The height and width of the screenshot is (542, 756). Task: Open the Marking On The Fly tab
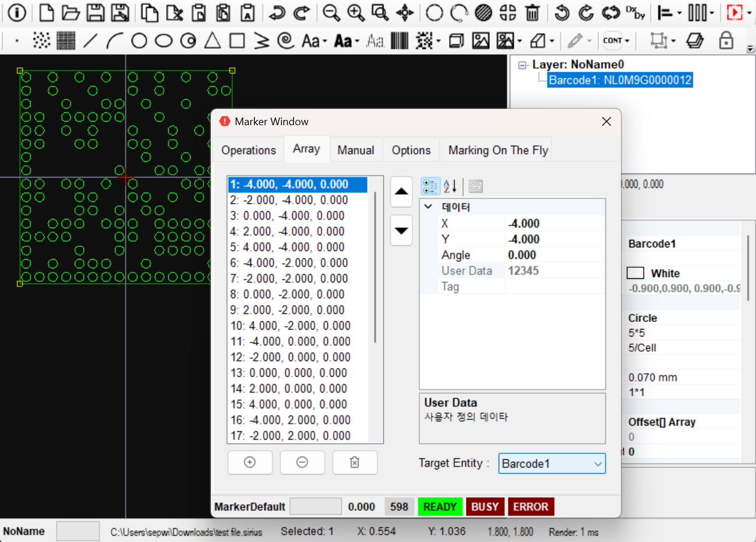click(498, 150)
